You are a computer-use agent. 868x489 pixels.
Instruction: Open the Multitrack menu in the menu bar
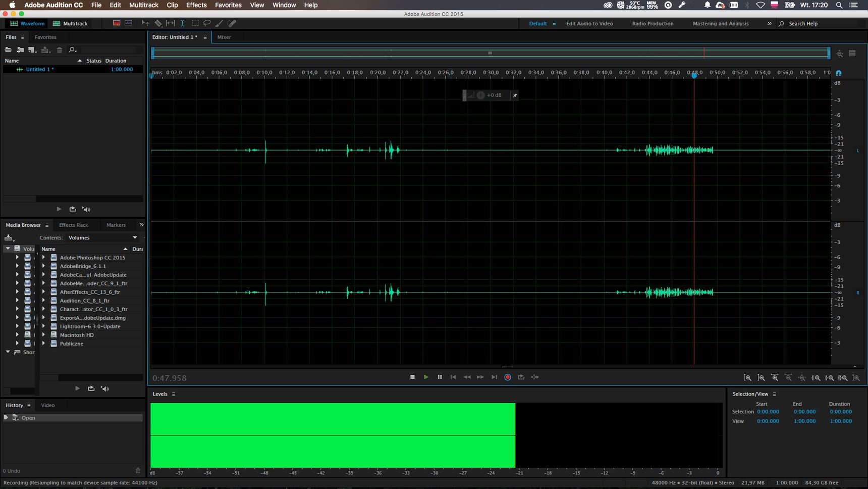point(144,5)
